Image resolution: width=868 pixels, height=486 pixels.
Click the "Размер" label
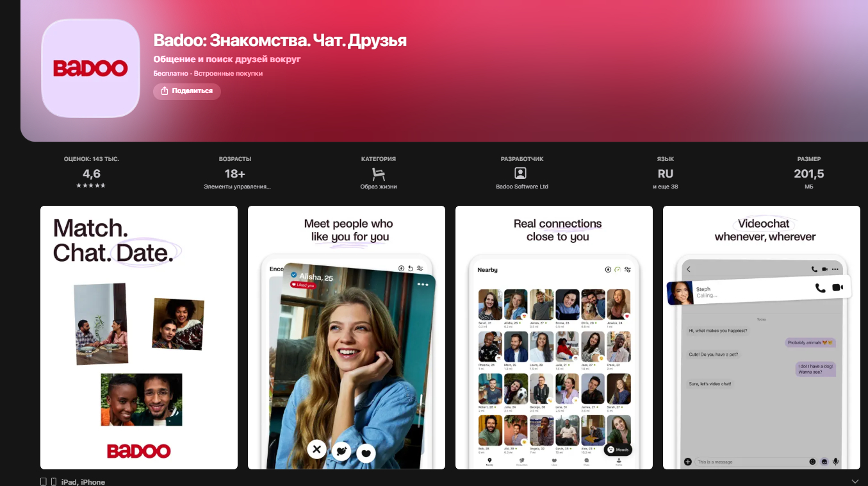point(809,159)
